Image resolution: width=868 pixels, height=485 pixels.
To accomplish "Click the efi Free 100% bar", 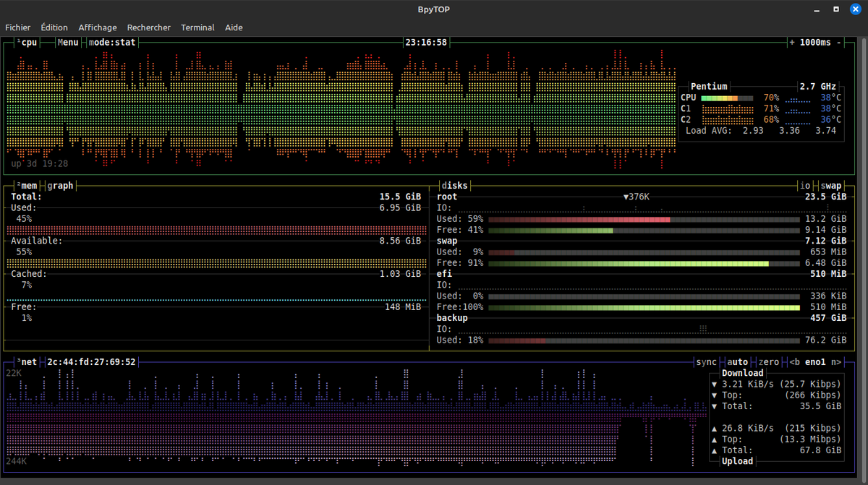I will tap(644, 307).
